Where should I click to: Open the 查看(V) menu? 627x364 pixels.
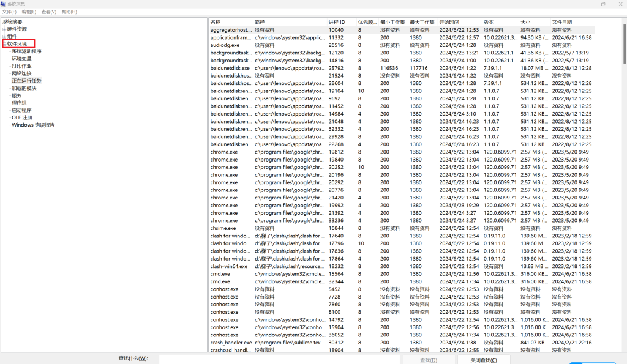[x=49, y=12]
